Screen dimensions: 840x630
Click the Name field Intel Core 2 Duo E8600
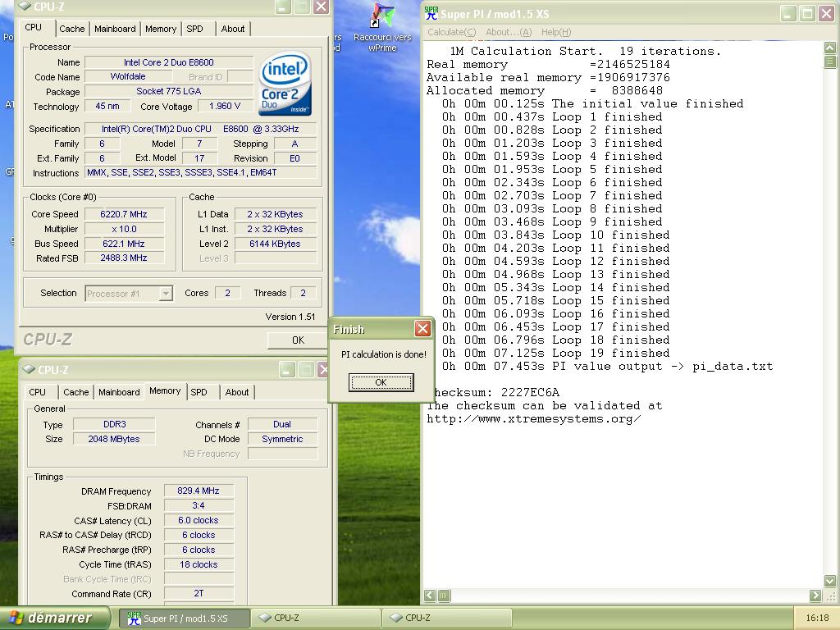pos(169,62)
